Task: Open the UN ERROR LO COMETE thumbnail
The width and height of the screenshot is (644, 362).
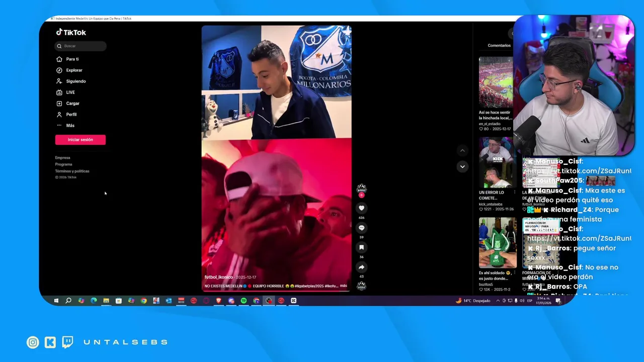Action: (x=496, y=163)
